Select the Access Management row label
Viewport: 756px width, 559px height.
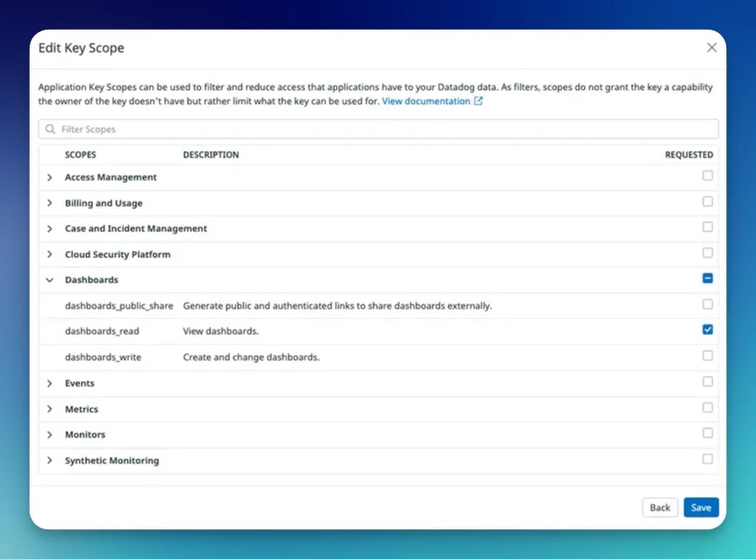pos(111,178)
